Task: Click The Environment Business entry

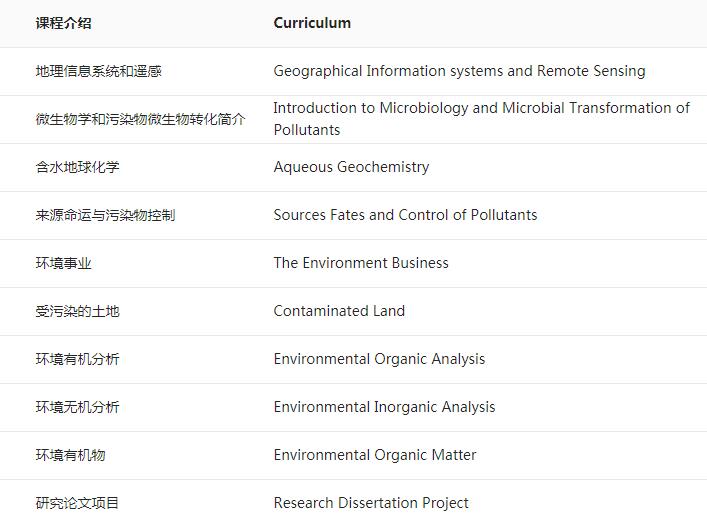Action: tap(361, 263)
